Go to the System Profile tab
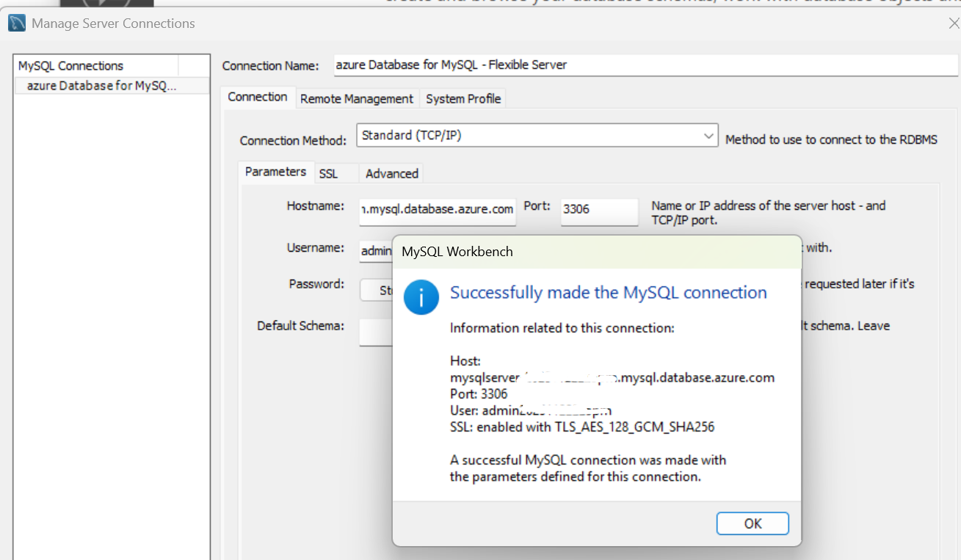Viewport: 961px width, 560px height. click(463, 99)
